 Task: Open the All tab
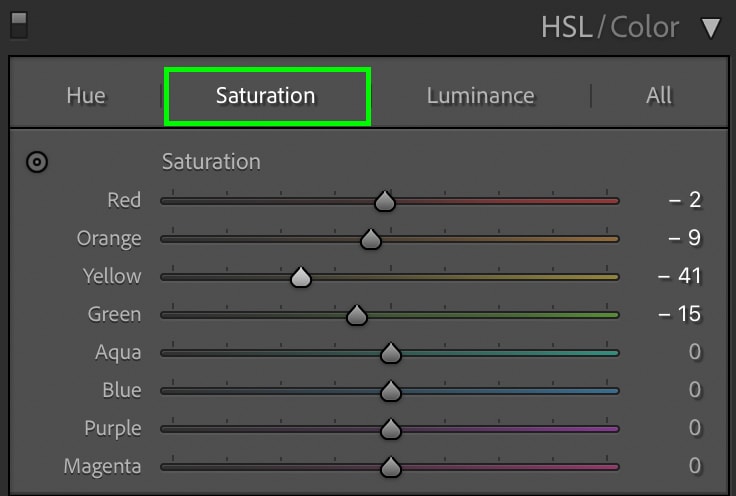pyautogui.click(x=659, y=96)
